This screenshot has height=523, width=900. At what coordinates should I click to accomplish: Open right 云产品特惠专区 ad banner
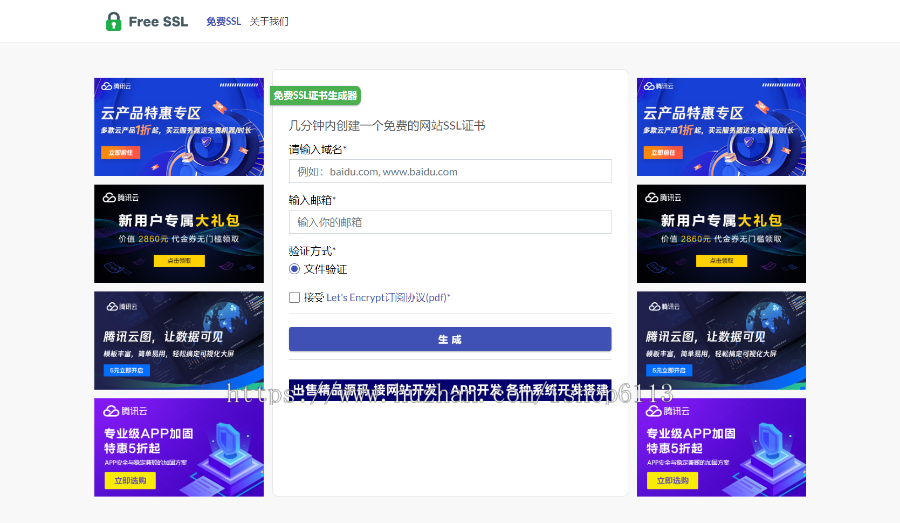721,127
